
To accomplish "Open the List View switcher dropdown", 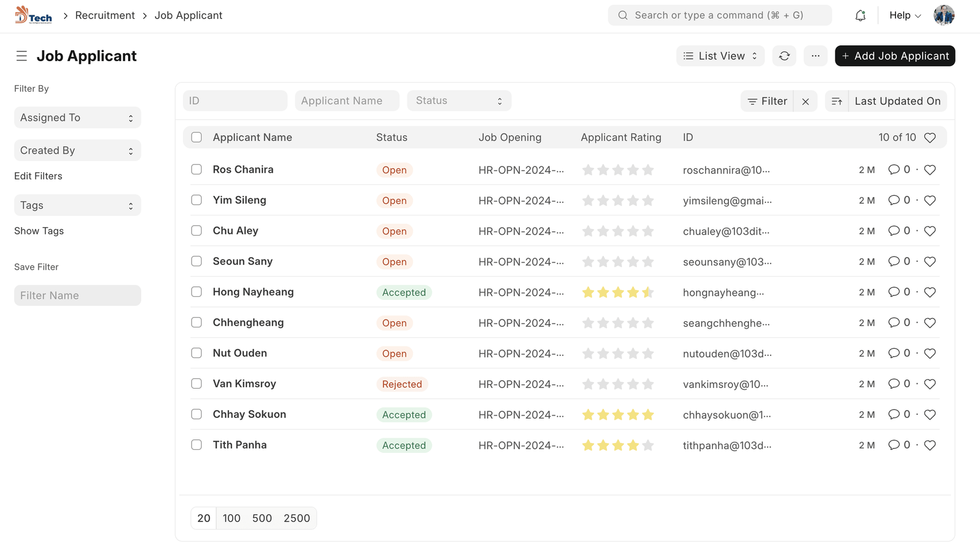I will (x=720, y=56).
